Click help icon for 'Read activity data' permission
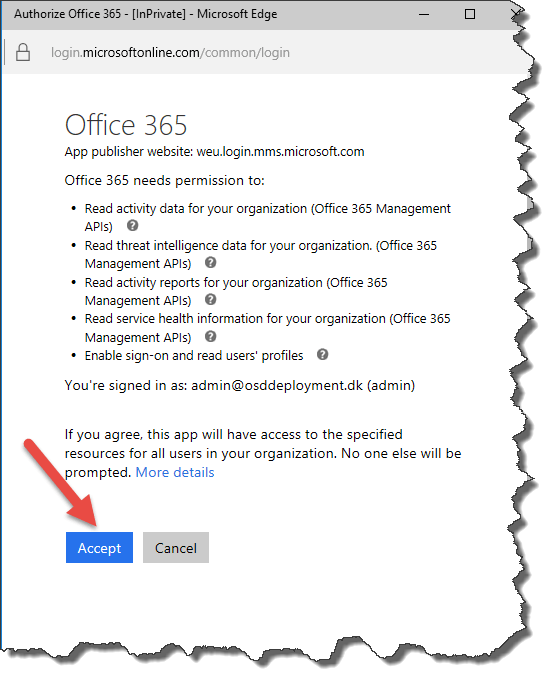The image size is (555, 684). pos(133,226)
